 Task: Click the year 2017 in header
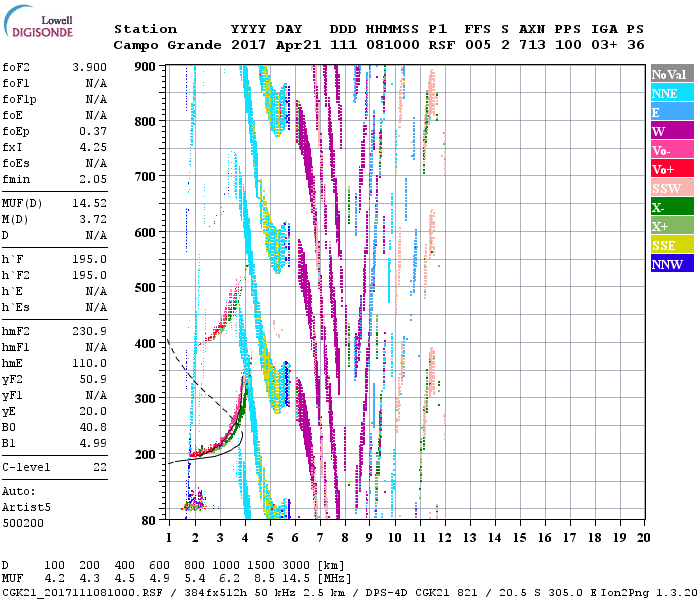point(248,45)
